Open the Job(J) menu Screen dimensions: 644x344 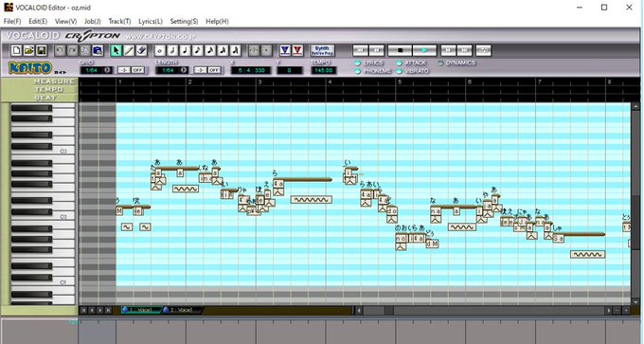(93, 21)
